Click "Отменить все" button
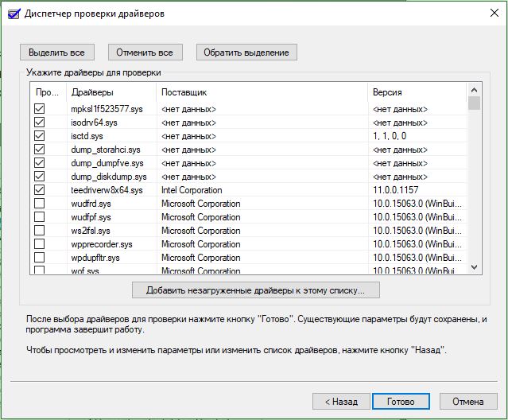508x420 pixels. [145, 52]
